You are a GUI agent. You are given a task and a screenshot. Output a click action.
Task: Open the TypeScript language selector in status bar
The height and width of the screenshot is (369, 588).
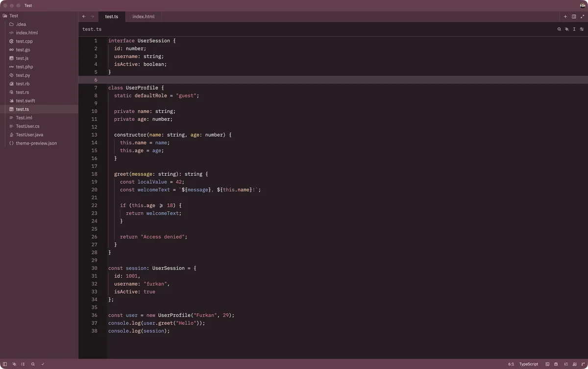click(529, 364)
